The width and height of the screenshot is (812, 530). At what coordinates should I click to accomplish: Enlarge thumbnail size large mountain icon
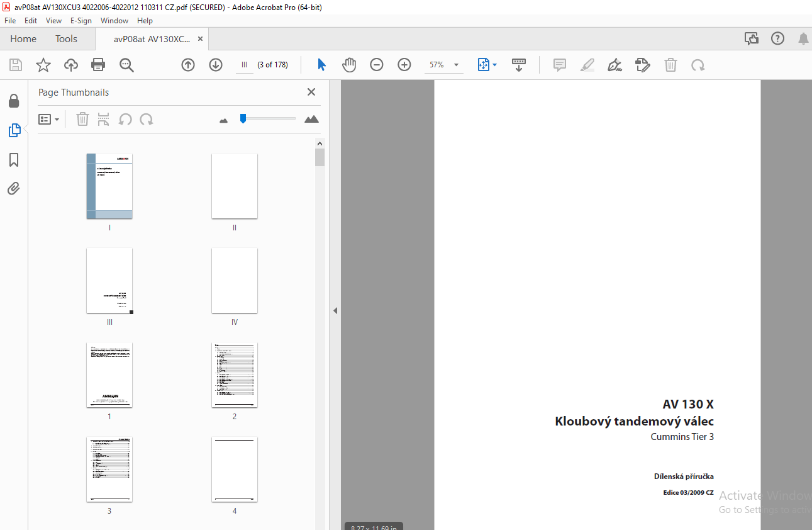point(311,119)
